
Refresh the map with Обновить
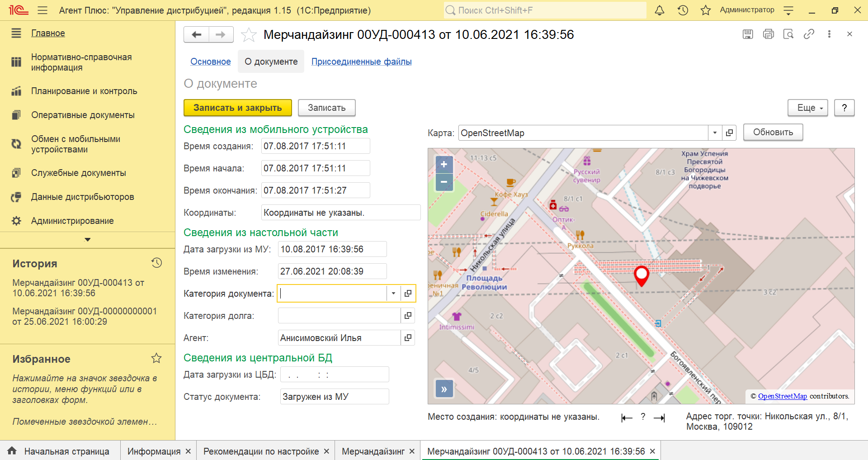pos(773,132)
